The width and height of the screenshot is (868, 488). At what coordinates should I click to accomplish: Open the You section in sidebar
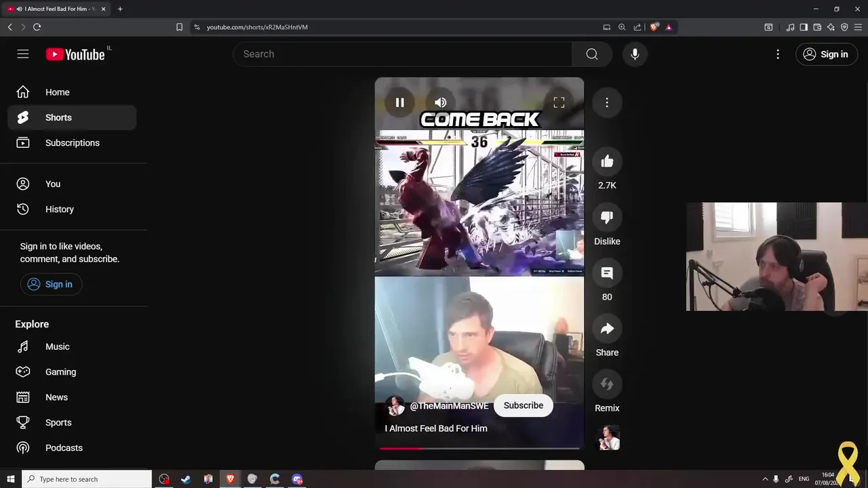(x=72, y=184)
